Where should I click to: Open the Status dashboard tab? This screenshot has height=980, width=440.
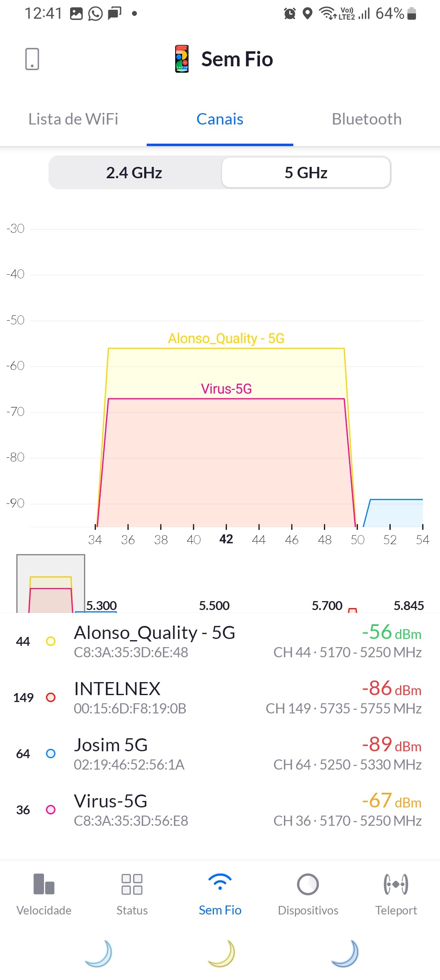pos(132,894)
